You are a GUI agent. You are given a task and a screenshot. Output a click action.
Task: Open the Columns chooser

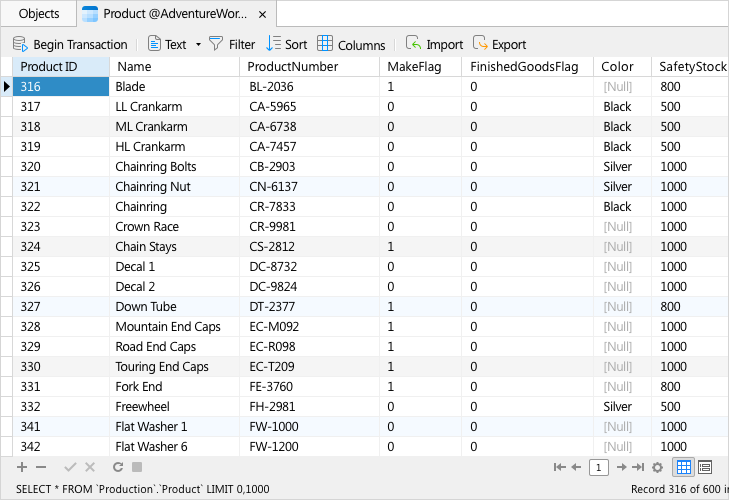coord(351,44)
